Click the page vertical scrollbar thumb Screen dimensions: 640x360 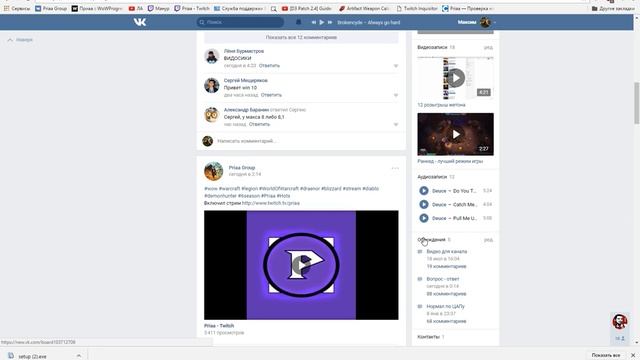(637, 103)
